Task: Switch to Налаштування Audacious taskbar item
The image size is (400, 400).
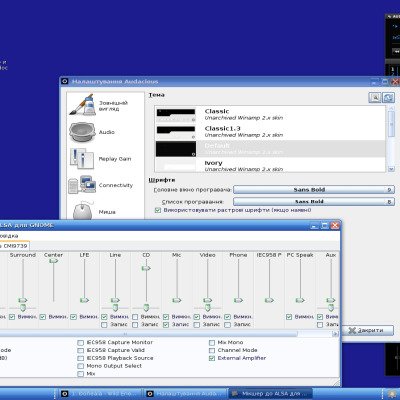Action: [x=186, y=394]
